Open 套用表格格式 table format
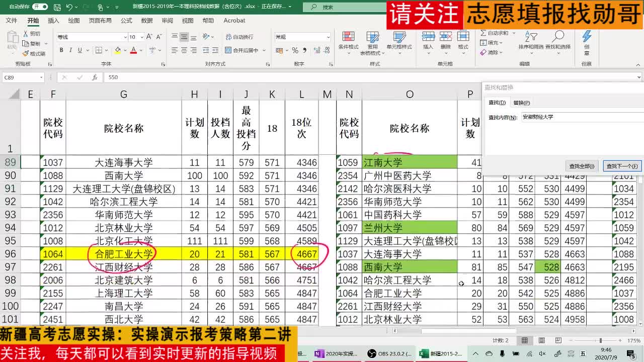 pyautogui.click(x=372, y=43)
